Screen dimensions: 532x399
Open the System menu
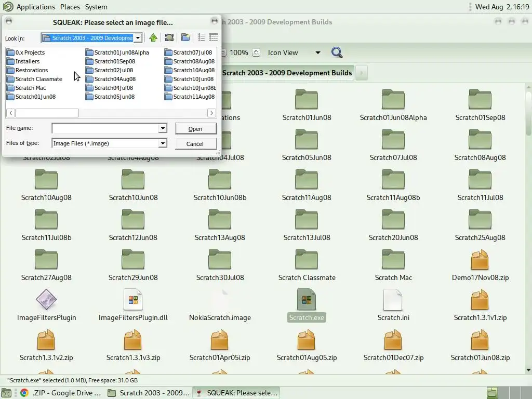click(x=96, y=7)
